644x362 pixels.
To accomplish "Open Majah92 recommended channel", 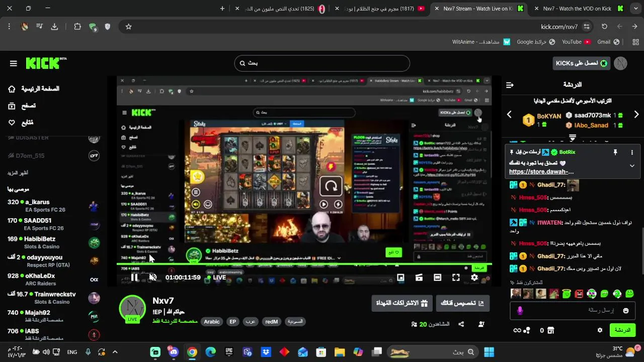I will tap(54, 316).
